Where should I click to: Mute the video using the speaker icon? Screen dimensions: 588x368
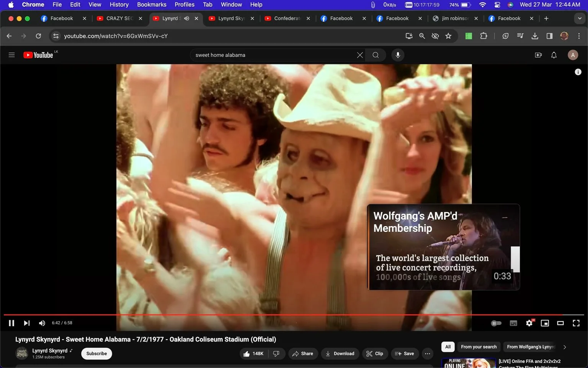click(42, 323)
